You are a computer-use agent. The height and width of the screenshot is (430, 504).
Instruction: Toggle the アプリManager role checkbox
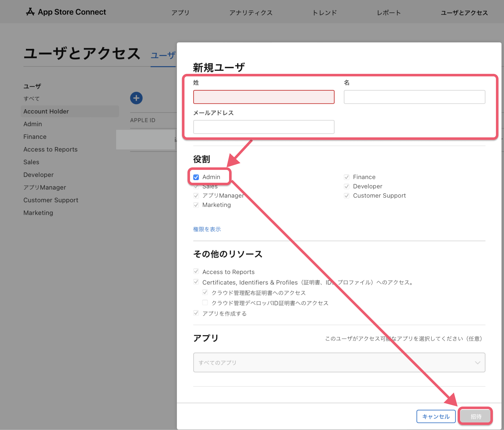click(x=196, y=196)
